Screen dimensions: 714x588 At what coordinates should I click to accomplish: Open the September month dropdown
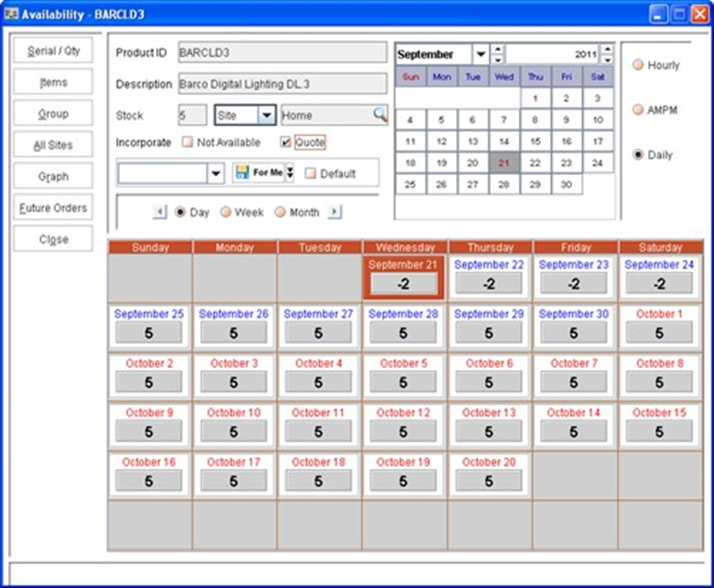coord(480,55)
